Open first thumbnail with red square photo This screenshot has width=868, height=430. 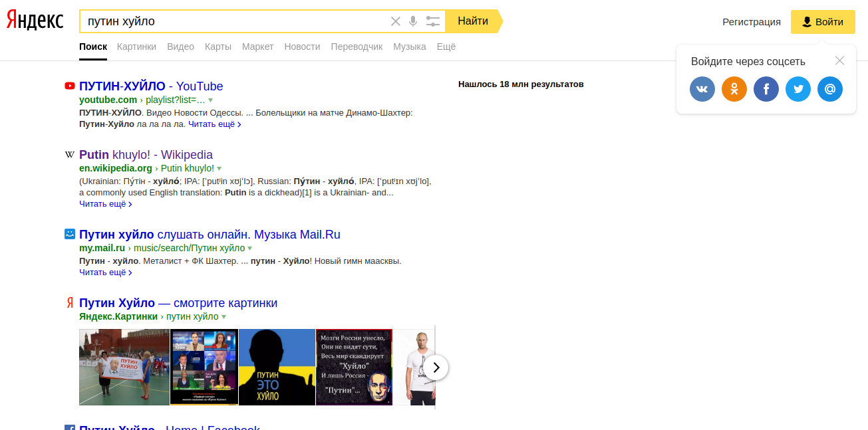tap(124, 367)
